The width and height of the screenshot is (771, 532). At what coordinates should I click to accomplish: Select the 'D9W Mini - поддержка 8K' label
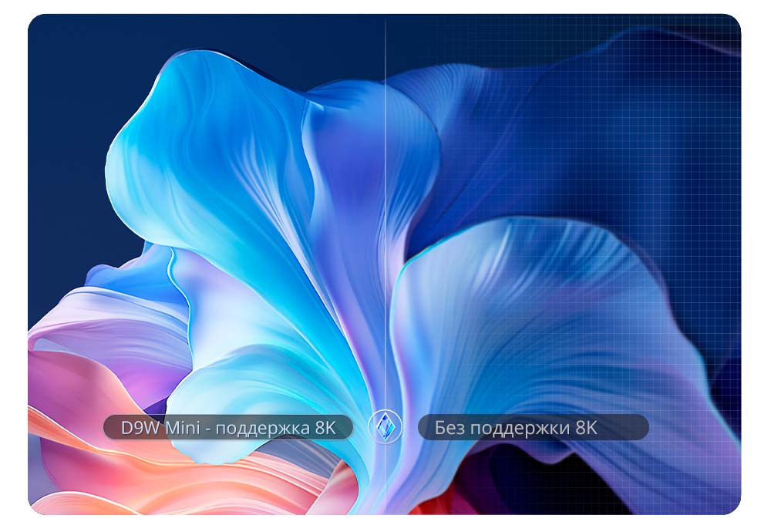coord(228,428)
